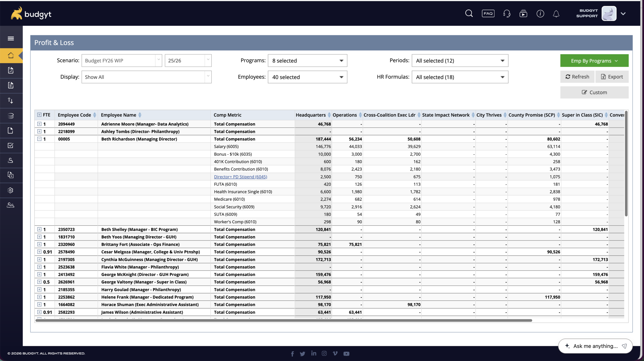Screen dimensions: 644x361
Task: Click the Director+ PD Stipend (6045) link
Action: pos(240,177)
